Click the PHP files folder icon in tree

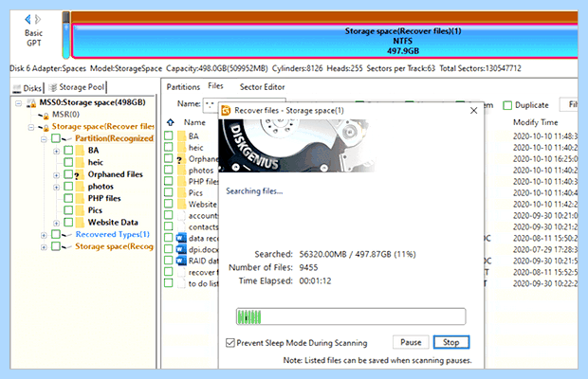[80, 198]
